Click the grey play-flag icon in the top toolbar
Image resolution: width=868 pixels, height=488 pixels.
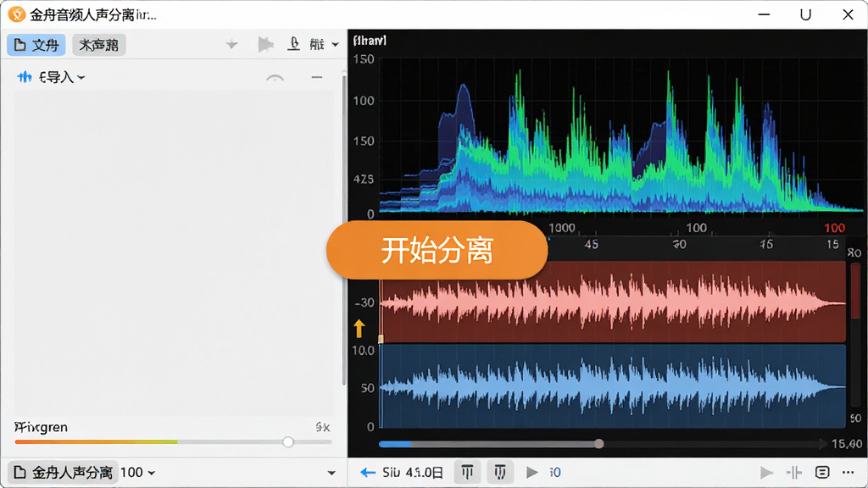tap(265, 44)
